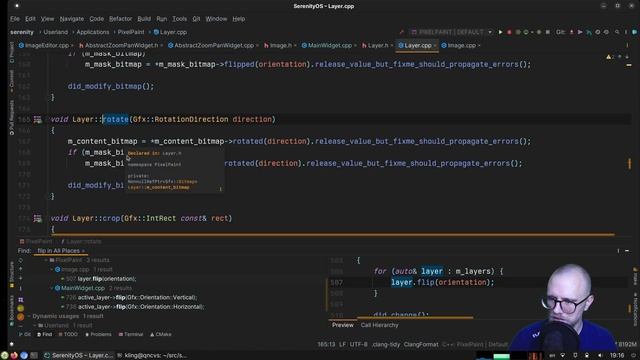The width and height of the screenshot is (640, 360).
Task: Hide the Find tool window
Action: pos(627,251)
